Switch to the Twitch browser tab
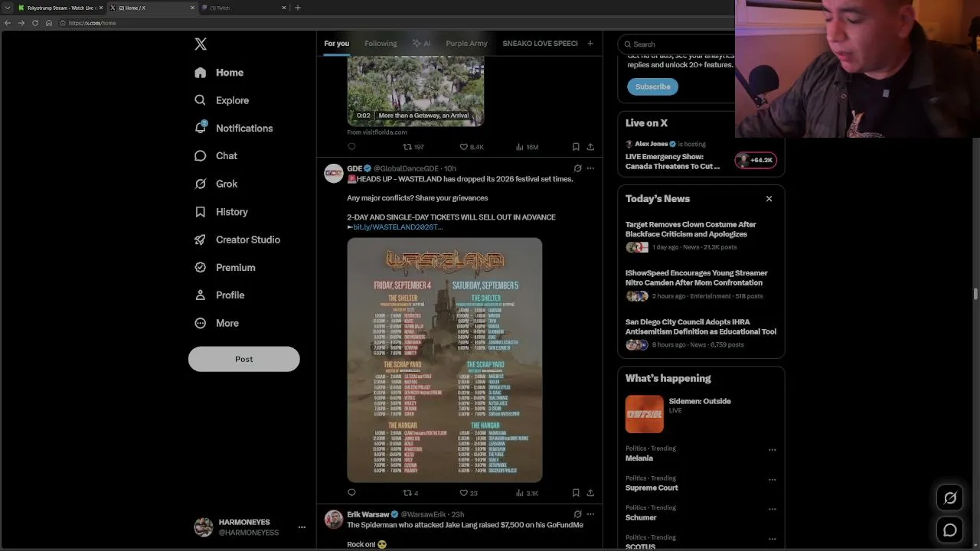The width and height of the screenshot is (980, 551). tap(243, 8)
